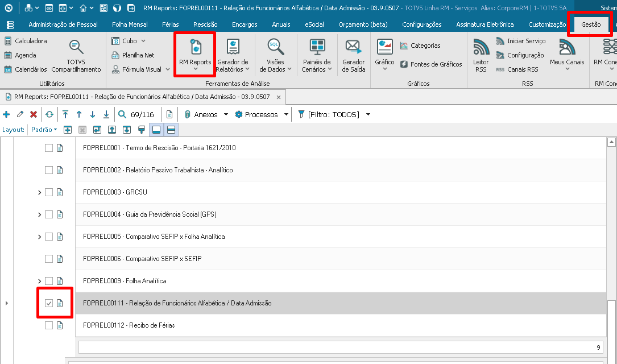
Task: Open the Configurações ribbon tab
Action: point(422,24)
